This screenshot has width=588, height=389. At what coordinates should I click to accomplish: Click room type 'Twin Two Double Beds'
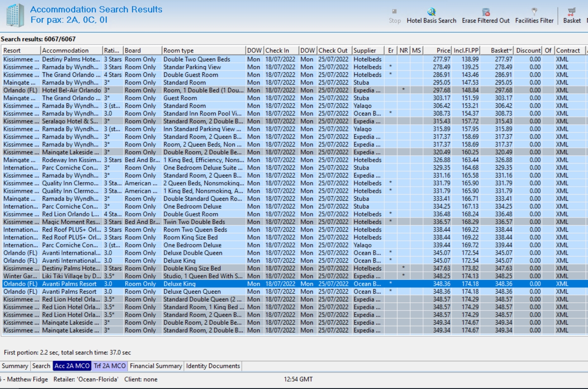click(x=194, y=222)
